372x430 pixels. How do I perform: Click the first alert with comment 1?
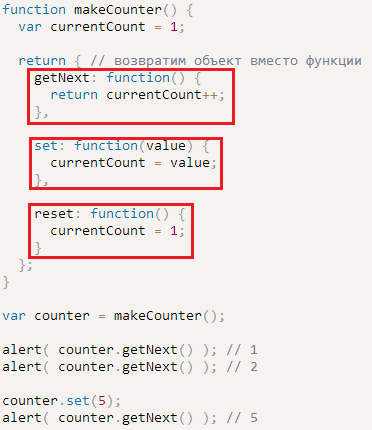130,350
